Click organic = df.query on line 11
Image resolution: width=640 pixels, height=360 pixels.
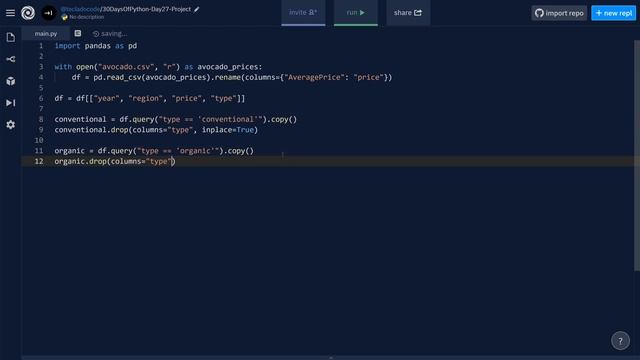pyautogui.click(x=93, y=151)
